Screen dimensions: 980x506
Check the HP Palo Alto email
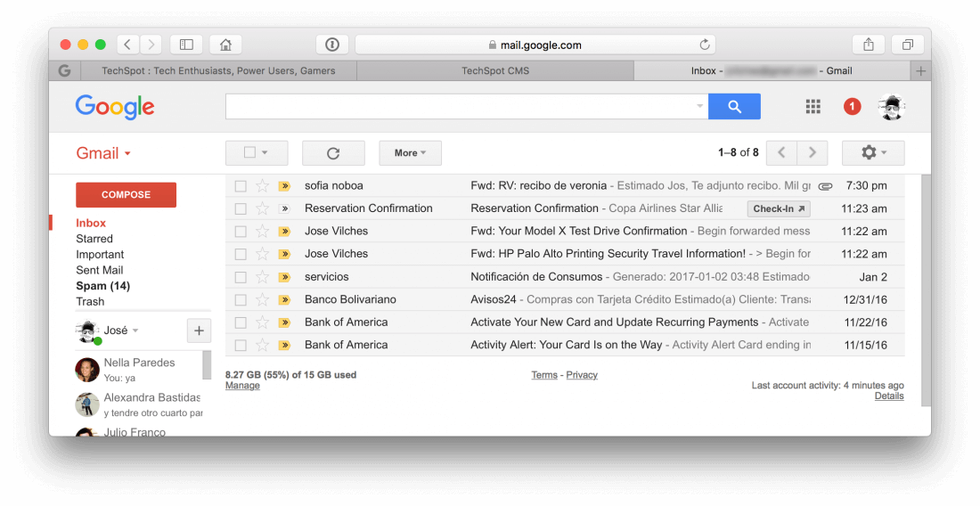(x=241, y=254)
